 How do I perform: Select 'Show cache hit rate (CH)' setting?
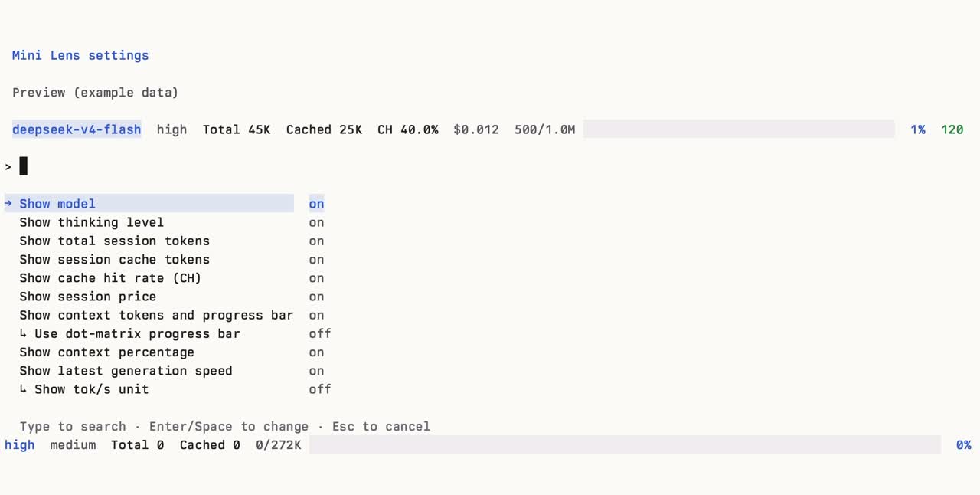coord(110,278)
